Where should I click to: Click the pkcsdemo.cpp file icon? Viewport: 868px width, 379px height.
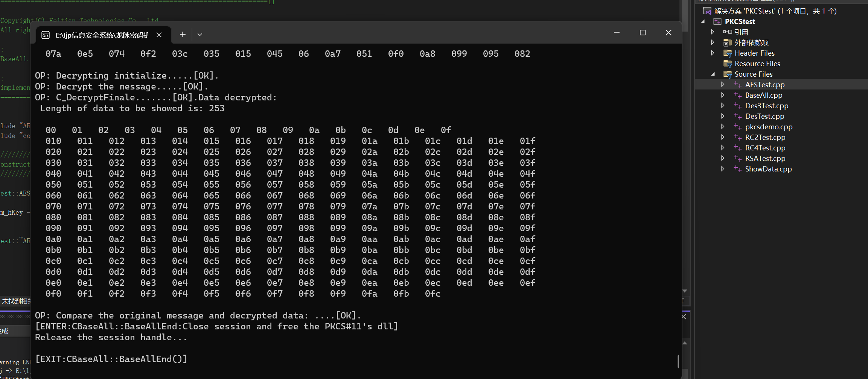point(738,127)
